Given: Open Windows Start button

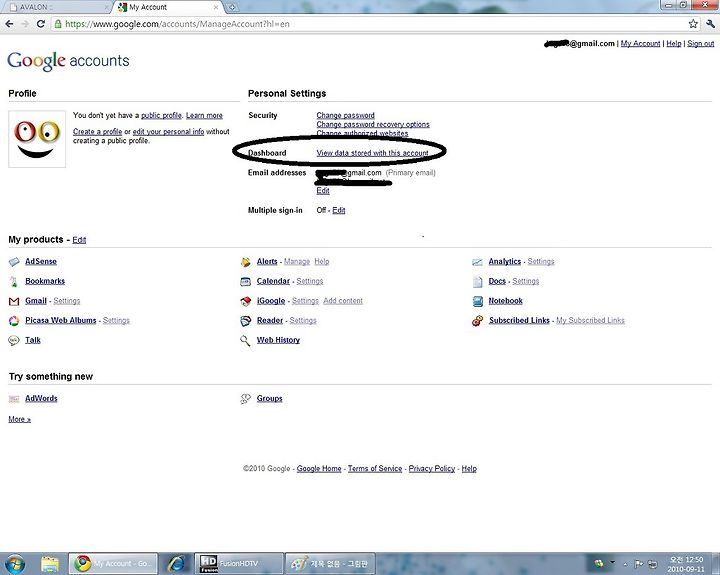Looking at the screenshot, I should [x=14, y=564].
